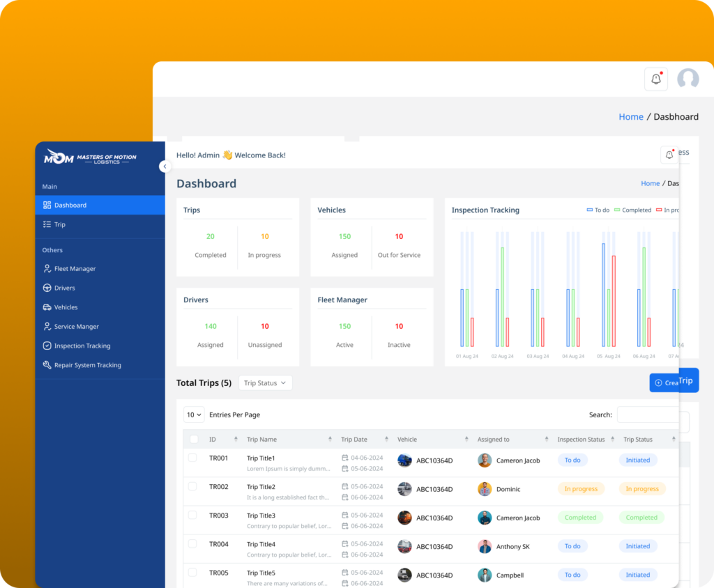Viewport: 714px width, 588px height.
Task: Check the TR002 row checkbox
Action: [192, 486]
